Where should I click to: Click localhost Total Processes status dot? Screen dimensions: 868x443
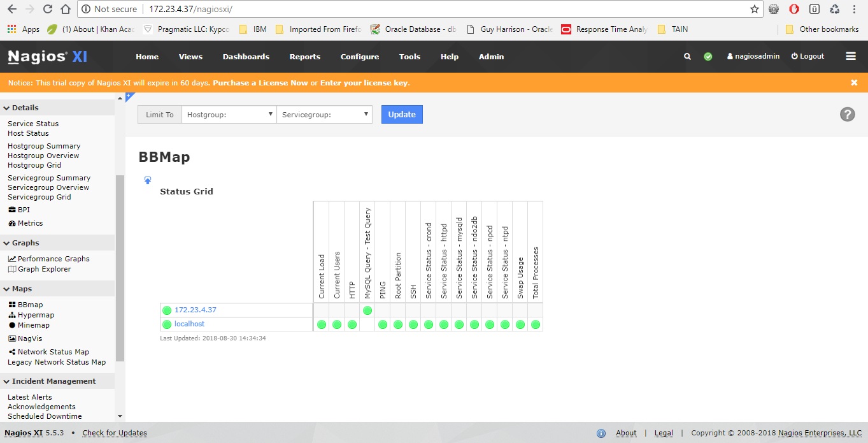[x=536, y=324]
